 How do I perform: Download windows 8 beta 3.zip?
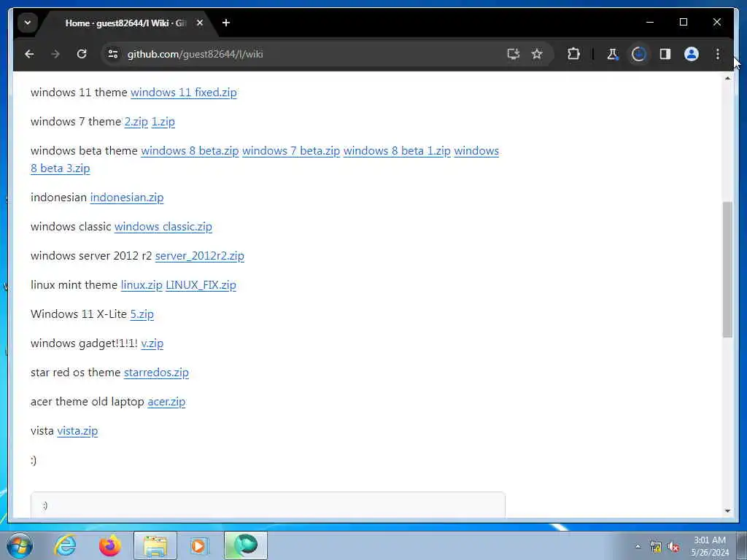[60, 168]
